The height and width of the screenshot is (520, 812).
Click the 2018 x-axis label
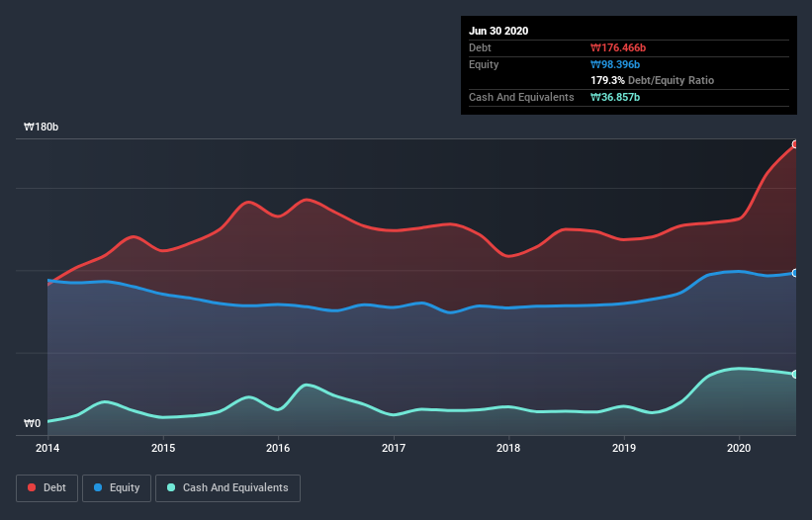tap(508, 448)
